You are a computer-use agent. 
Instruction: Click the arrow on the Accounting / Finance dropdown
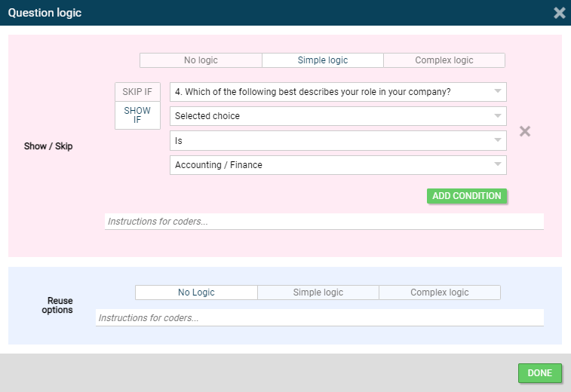click(497, 164)
